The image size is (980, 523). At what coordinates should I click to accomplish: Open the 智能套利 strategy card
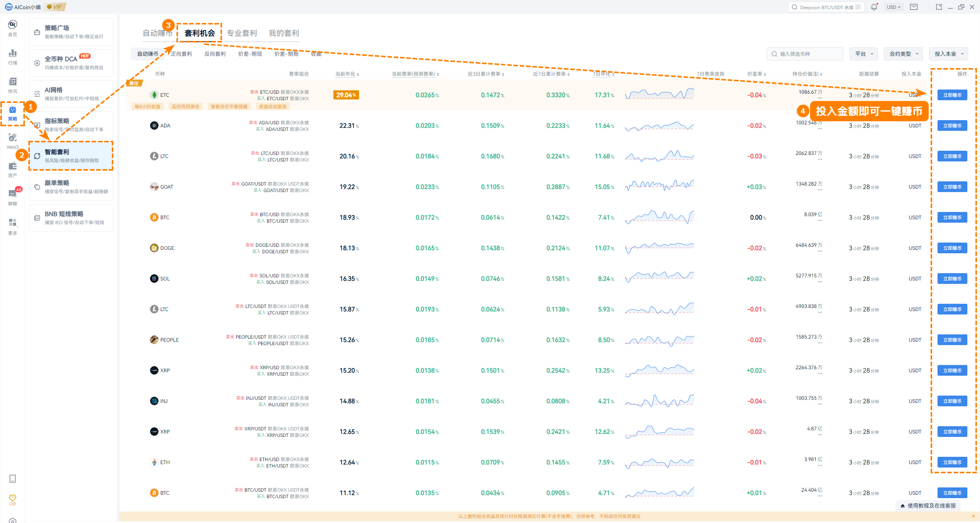pos(71,156)
